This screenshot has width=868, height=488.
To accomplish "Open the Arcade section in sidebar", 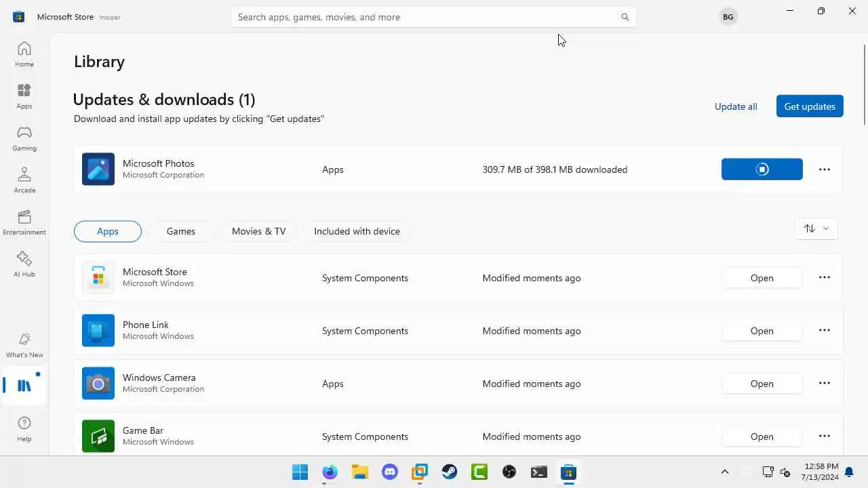I will coord(24,180).
